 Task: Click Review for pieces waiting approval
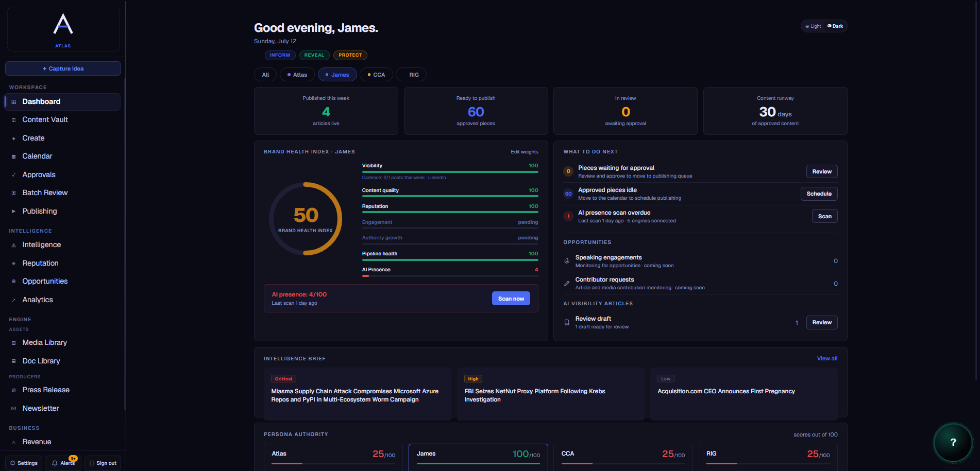pos(822,171)
